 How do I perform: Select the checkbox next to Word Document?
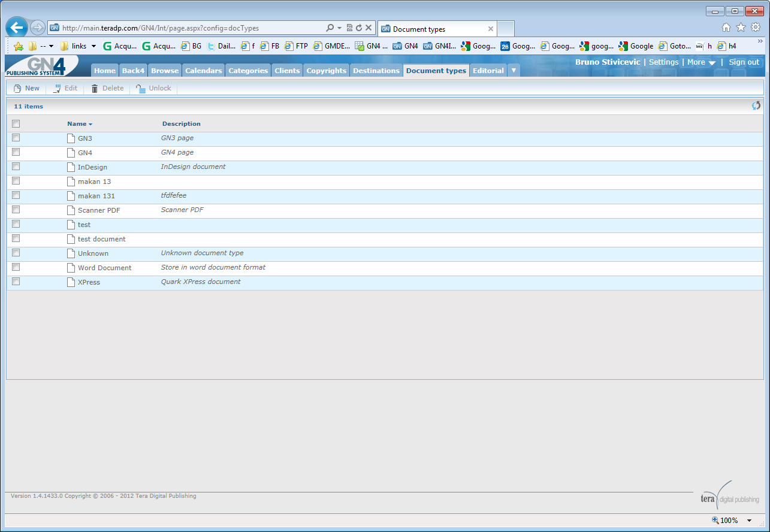(16, 267)
